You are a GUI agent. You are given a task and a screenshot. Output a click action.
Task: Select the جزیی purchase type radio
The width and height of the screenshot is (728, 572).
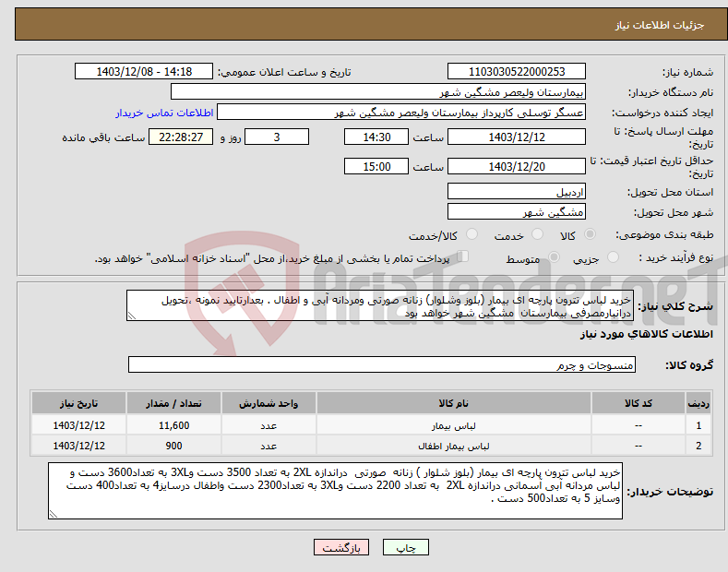pos(613,256)
